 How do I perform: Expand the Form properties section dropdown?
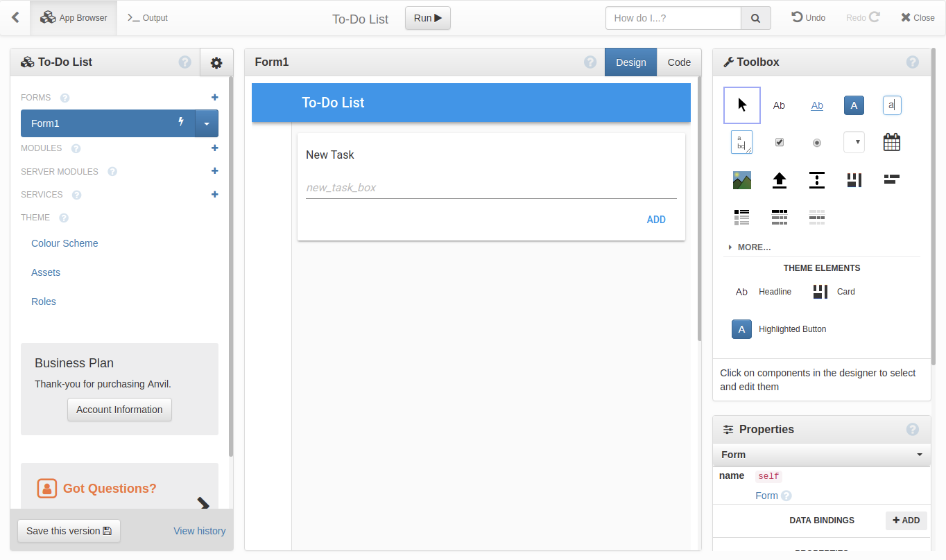tap(919, 455)
